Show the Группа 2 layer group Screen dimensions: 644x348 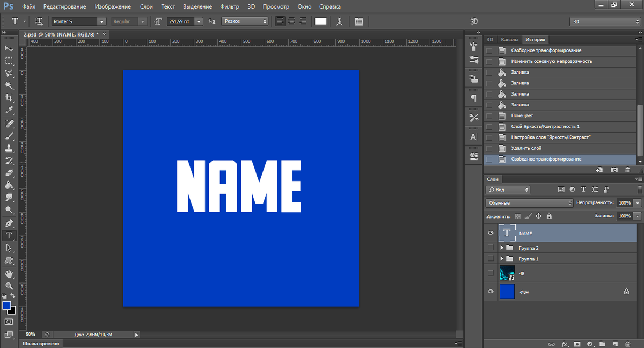[x=490, y=248]
